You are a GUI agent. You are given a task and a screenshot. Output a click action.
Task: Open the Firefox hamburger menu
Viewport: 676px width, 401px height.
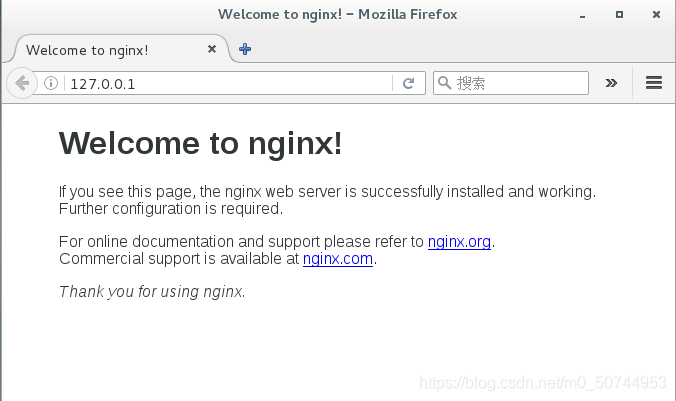click(x=654, y=82)
